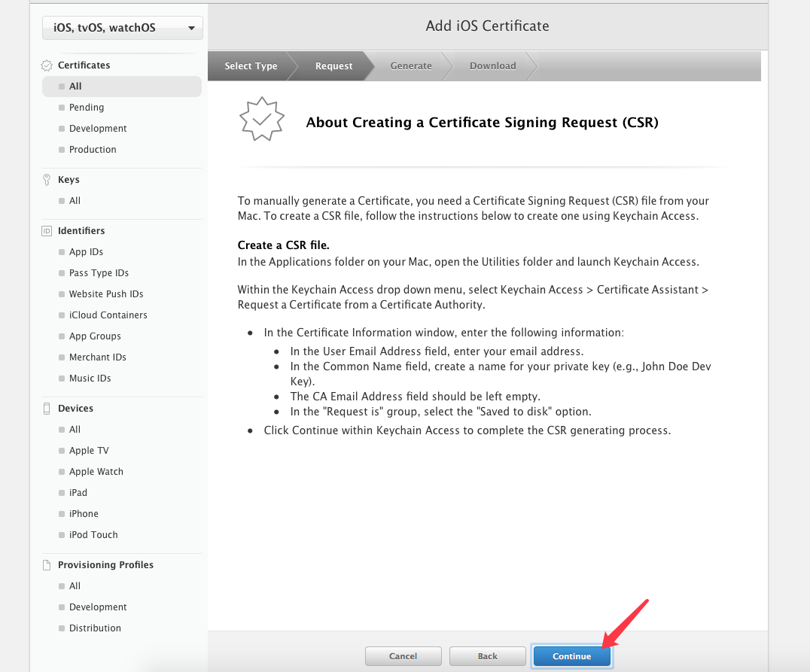
Task: Click the Identifiers section heading
Action: pyautogui.click(x=81, y=231)
